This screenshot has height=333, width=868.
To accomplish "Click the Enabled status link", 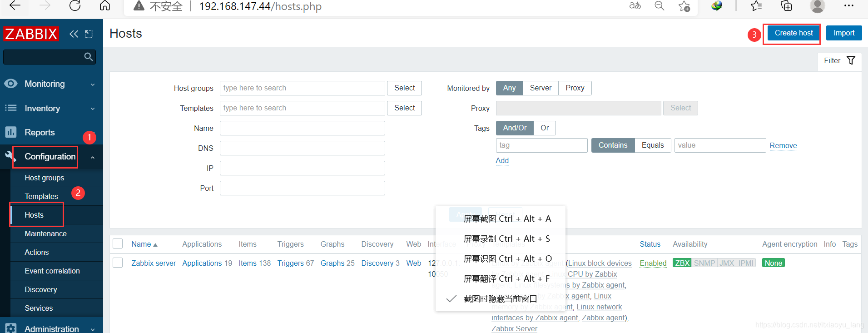I will (653, 263).
